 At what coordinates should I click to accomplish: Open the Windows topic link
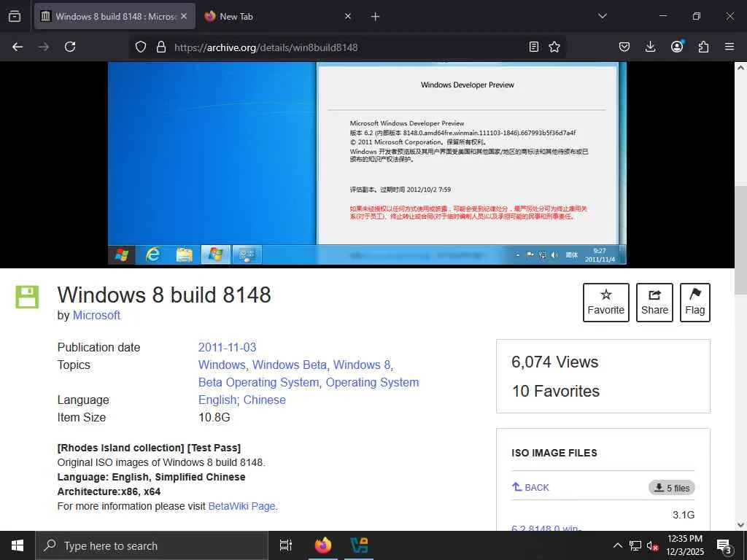point(222,365)
